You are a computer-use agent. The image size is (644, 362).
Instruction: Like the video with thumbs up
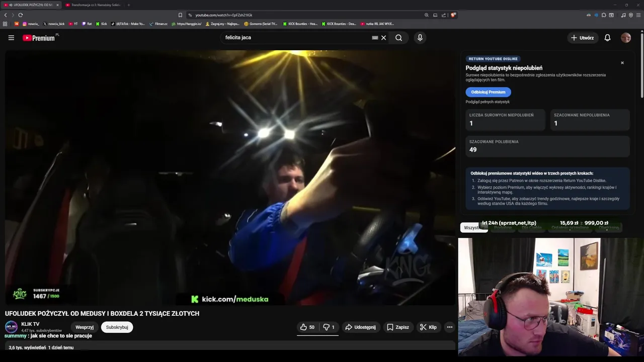point(307,327)
